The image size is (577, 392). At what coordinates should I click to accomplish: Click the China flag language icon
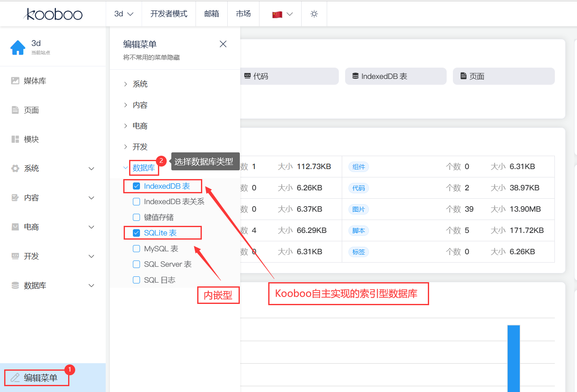(277, 14)
